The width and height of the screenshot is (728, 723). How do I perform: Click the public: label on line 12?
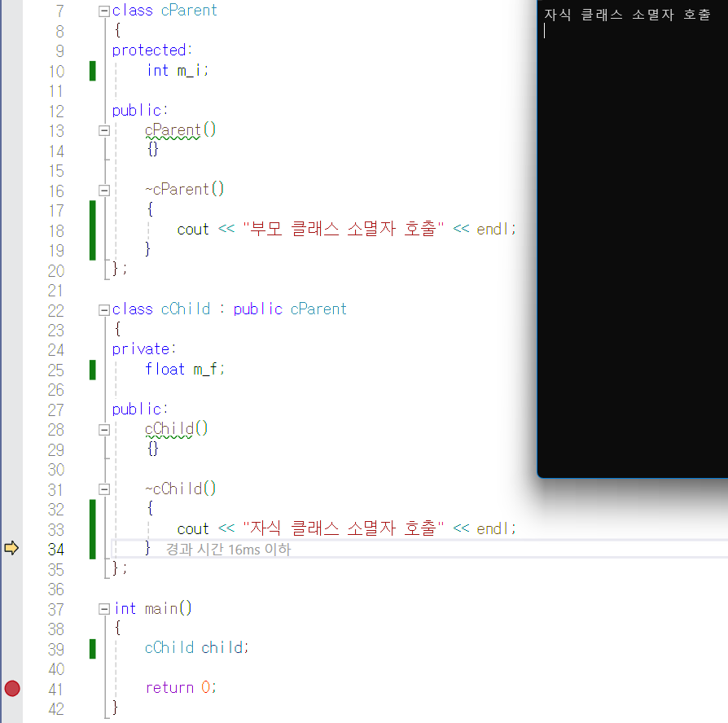140,111
